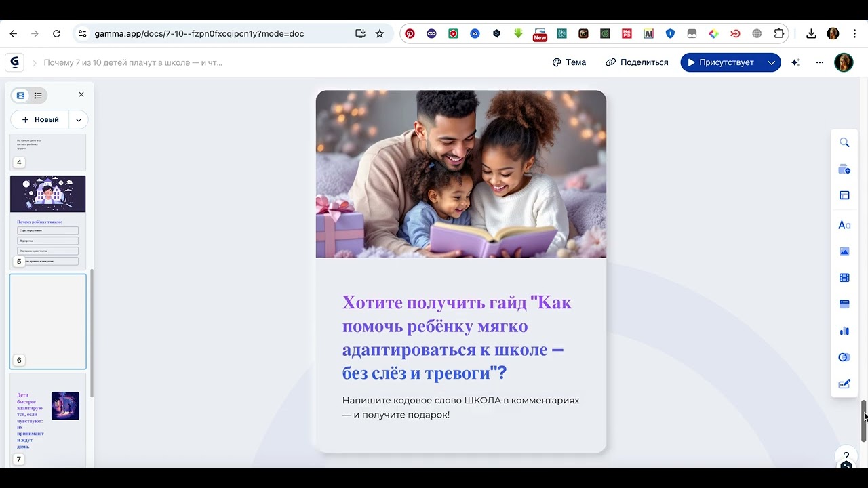Click the page vertical scrollbar handle
Image resolution: width=868 pixels, height=488 pixels.
coord(865,420)
